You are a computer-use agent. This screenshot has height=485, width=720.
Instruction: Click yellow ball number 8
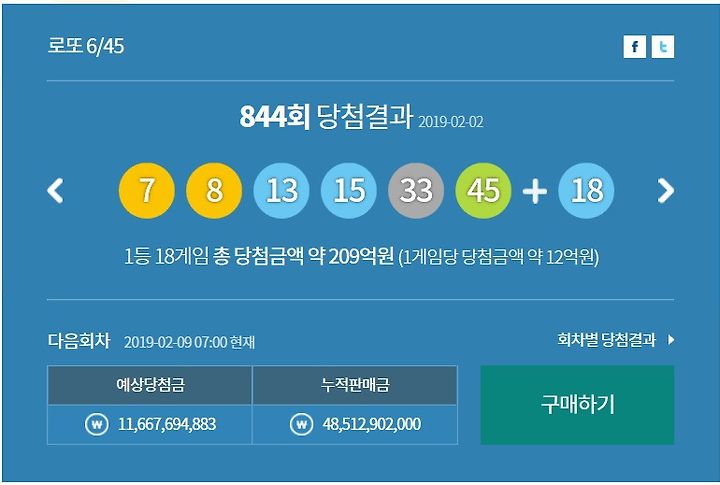tap(214, 190)
